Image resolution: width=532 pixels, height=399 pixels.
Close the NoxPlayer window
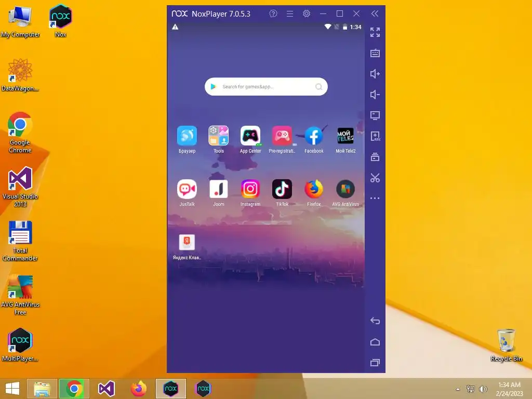(x=356, y=14)
